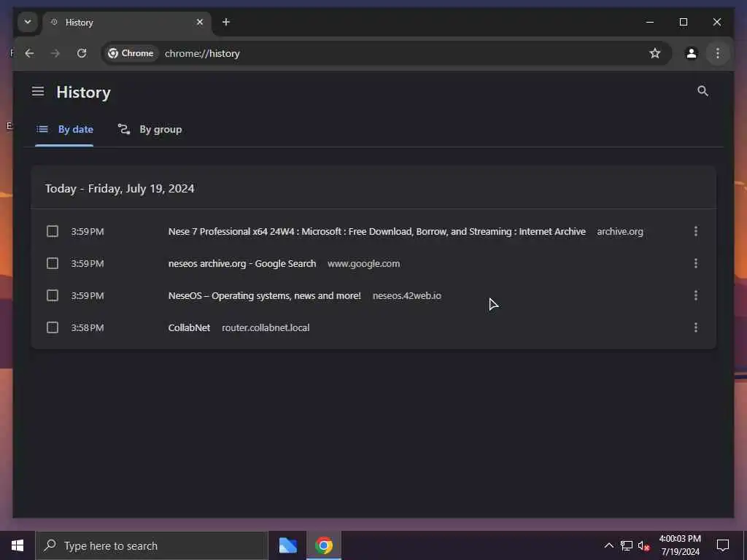Open the tab search dropdown arrow

[x=28, y=22]
